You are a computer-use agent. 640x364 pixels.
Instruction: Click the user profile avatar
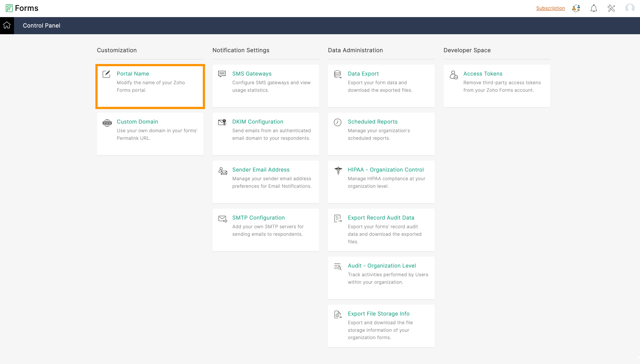click(630, 8)
